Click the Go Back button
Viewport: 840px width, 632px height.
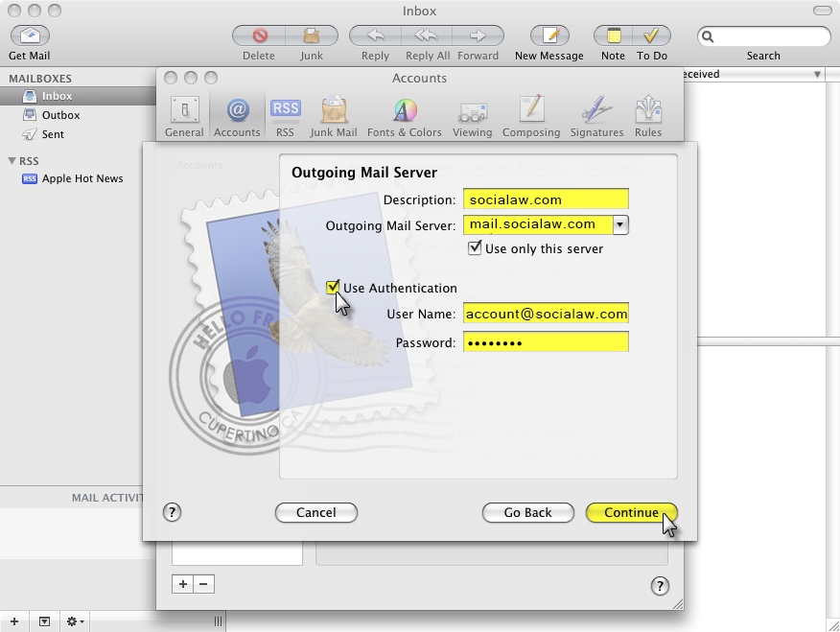coord(527,512)
